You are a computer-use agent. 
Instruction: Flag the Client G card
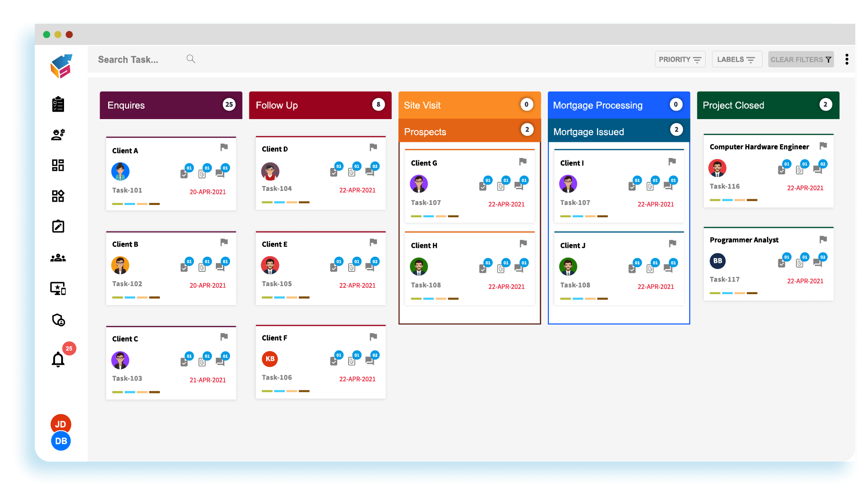523,161
